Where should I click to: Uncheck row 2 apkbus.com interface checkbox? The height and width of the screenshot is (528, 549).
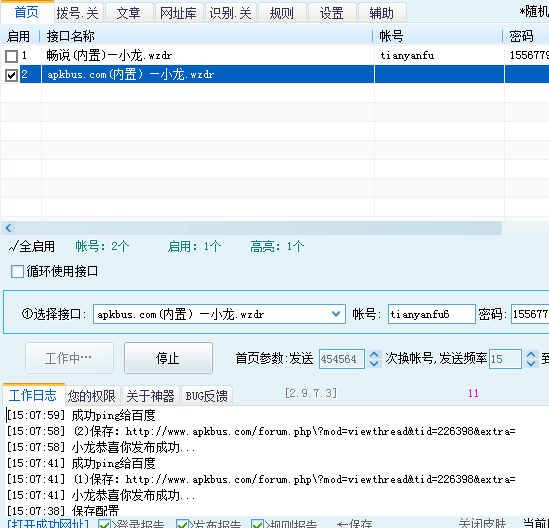tap(12, 75)
